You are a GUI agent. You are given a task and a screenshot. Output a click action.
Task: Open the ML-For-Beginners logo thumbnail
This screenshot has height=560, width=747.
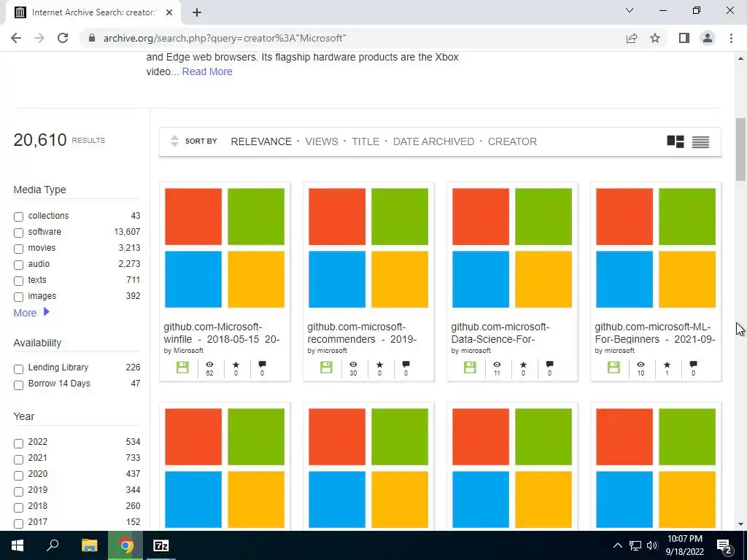pyautogui.click(x=656, y=248)
